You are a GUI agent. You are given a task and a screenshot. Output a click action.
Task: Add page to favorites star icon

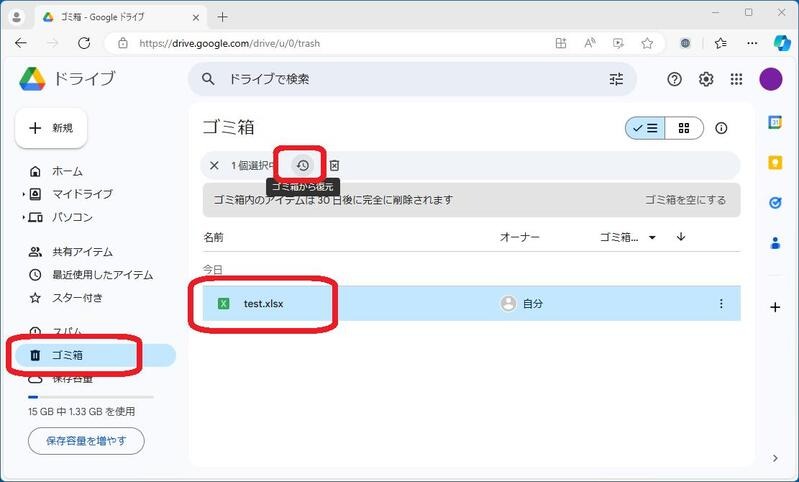click(647, 43)
